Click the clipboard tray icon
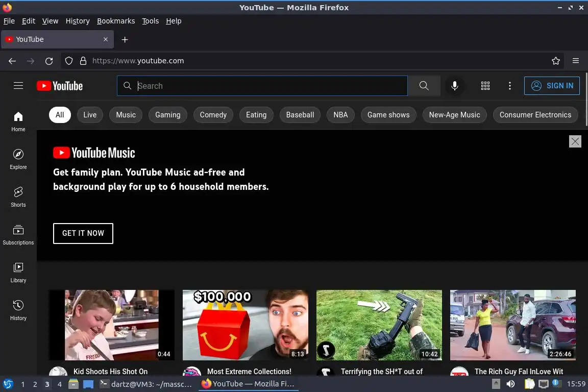This screenshot has width=588, height=392. pos(529,384)
